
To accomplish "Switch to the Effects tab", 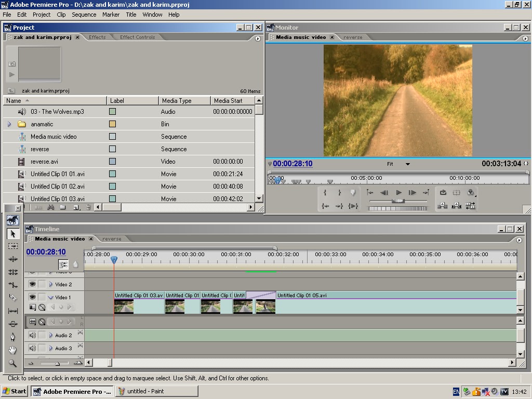I will tap(97, 37).
